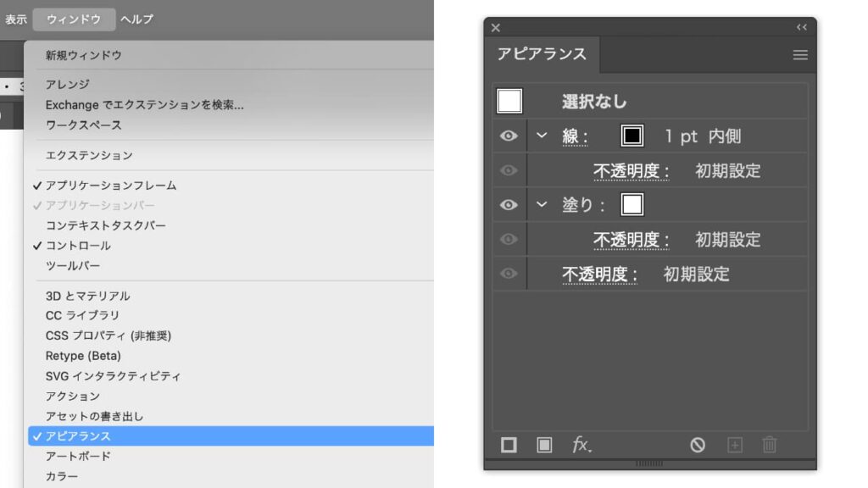Image resolution: width=868 pixels, height=488 pixels.
Task: Add new fill icon at panel bottom
Action: 544,445
